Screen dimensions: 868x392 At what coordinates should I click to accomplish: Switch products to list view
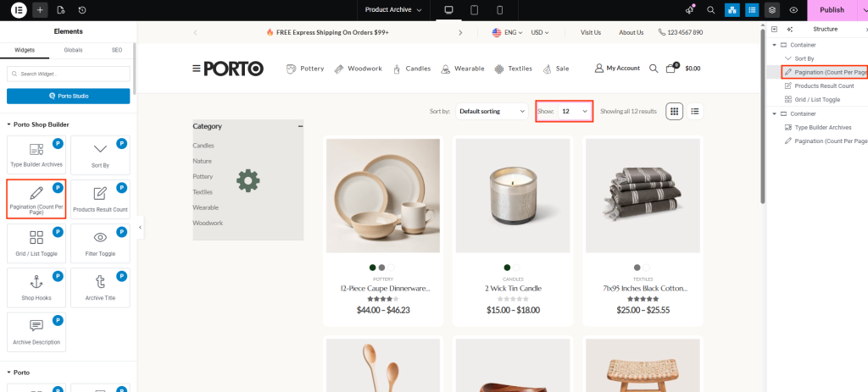tap(695, 111)
